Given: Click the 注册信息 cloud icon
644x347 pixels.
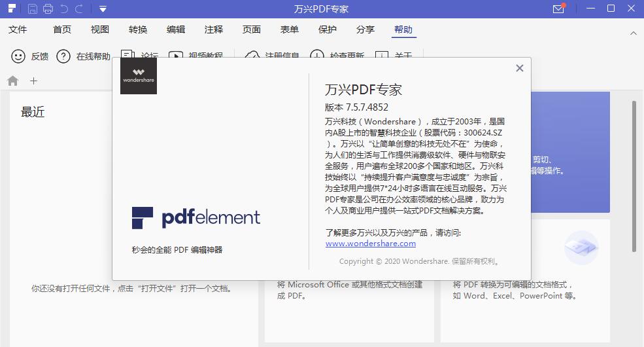Looking at the screenshot, I should coord(252,54).
